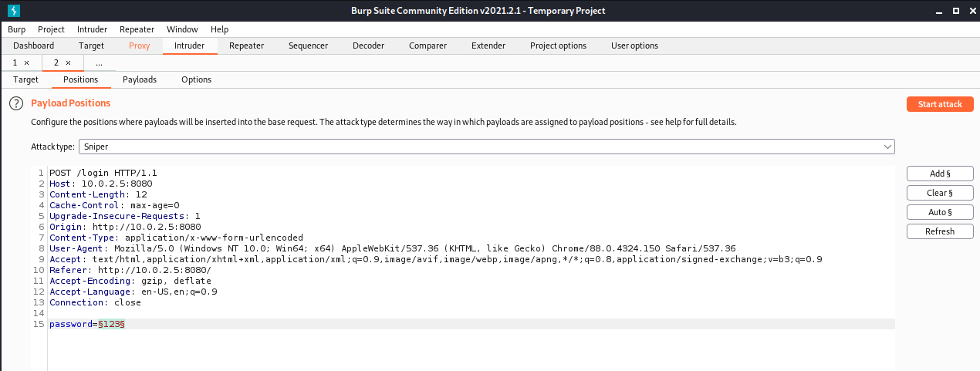Viewport: 980px width, 371px height.
Task: Open the Extender tab
Action: click(x=488, y=46)
